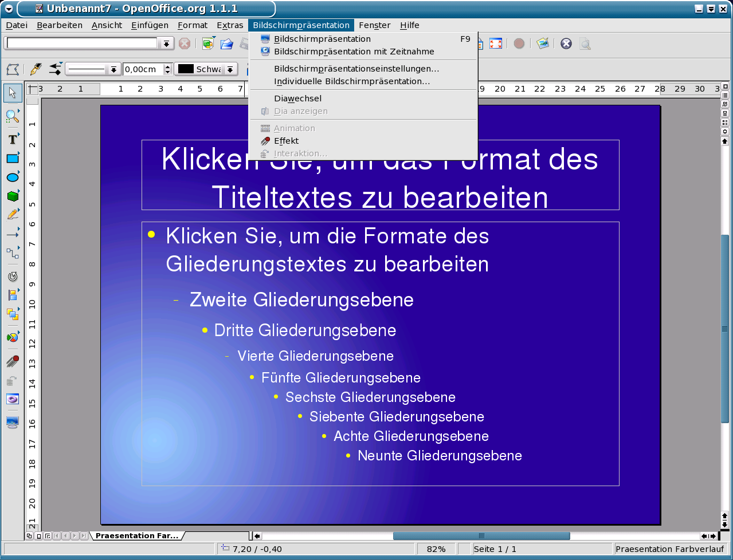
Task: Click the Rotate tool icon
Action: tap(13, 277)
